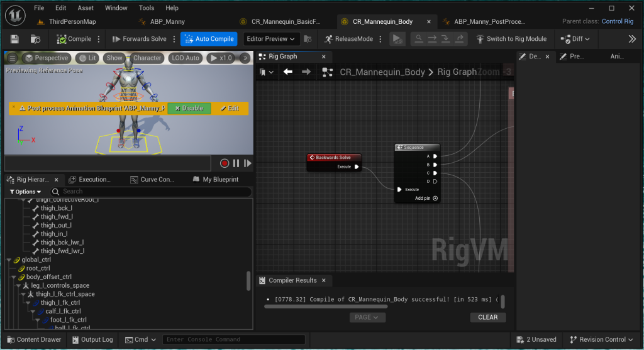
Task: Close the CR_Mannequin_Body tab
Action: point(429,22)
